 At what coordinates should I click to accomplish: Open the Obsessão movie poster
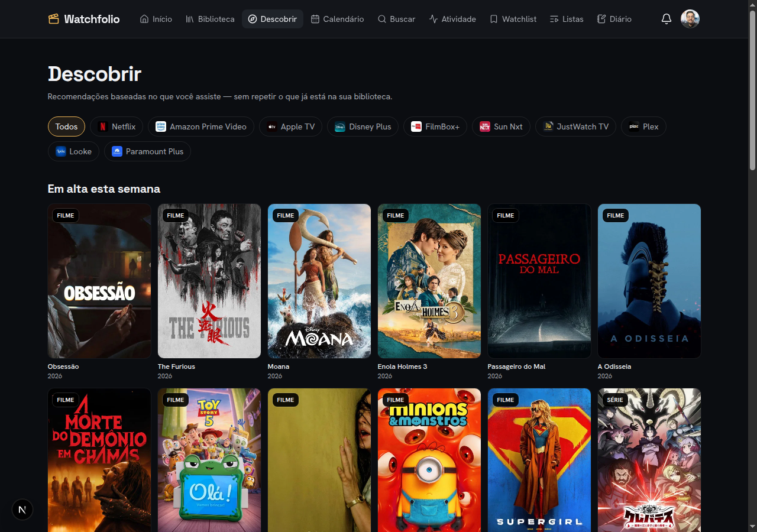[99, 281]
